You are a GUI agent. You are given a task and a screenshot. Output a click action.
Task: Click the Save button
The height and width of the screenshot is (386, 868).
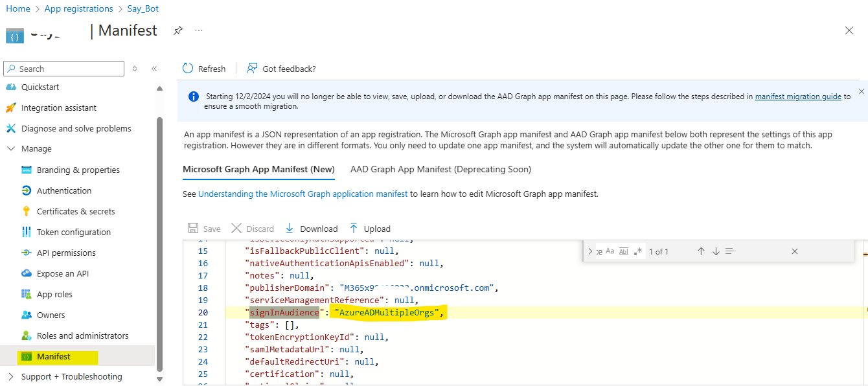204,229
